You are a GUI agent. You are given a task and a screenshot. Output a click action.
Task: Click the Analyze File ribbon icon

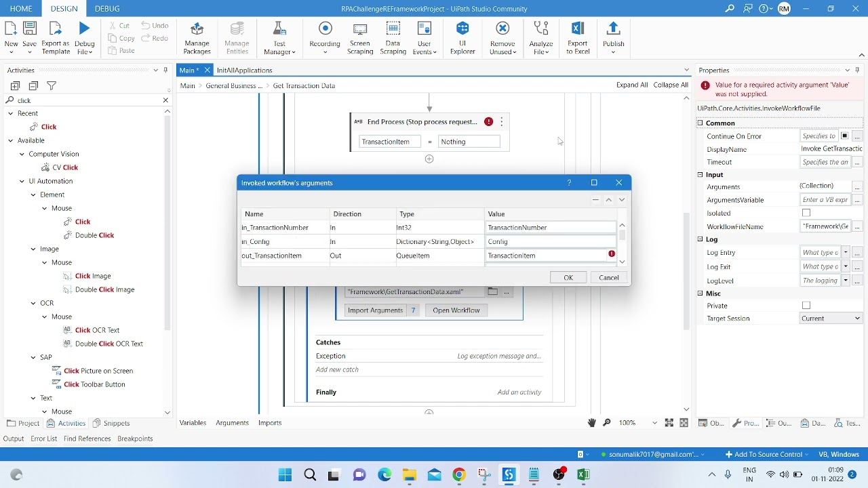coord(541,37)
